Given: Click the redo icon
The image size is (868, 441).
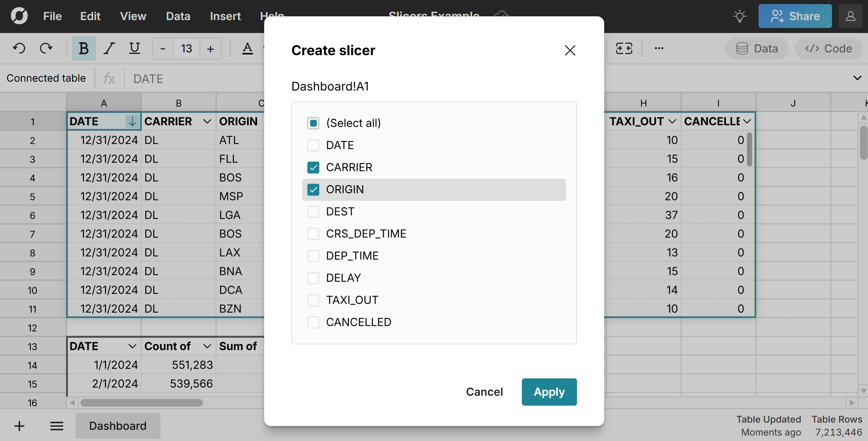Looking at the screenshot, I should (46, 48).
